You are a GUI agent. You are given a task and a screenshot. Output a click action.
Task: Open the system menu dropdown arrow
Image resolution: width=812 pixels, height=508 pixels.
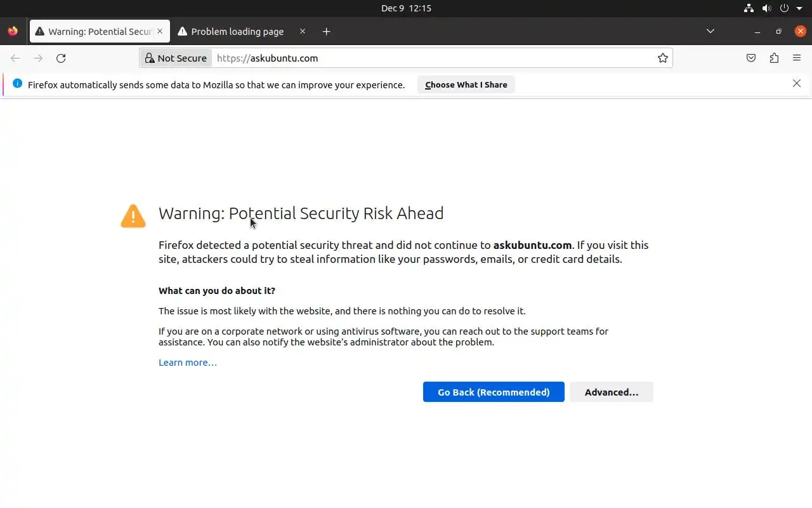(799, 8)
